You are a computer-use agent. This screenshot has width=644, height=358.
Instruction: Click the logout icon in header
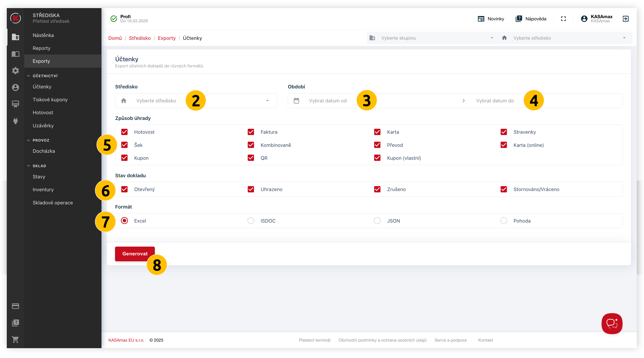[625, 19]
